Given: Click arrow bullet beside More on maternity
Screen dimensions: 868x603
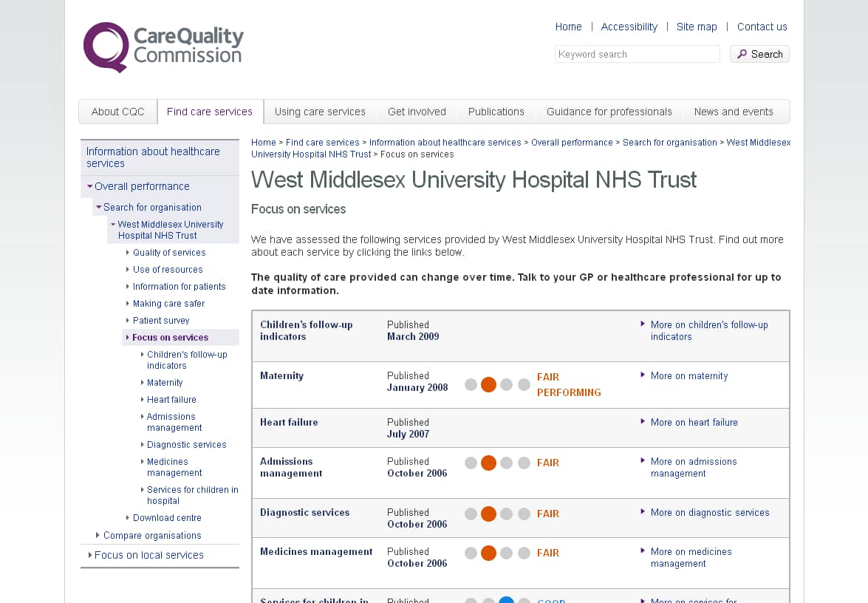Looking at the screenshot, I should [x=643, y=375].
